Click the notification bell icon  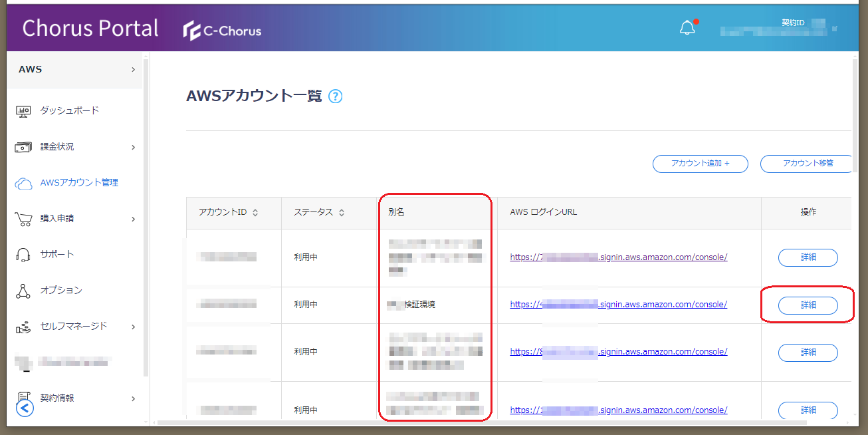[x=687, y=28]
